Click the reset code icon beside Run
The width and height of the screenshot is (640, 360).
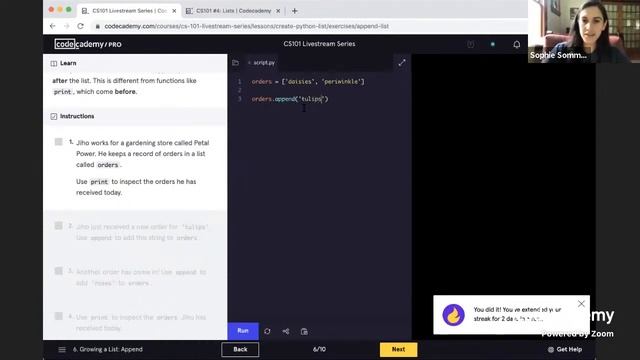point(267,331)
